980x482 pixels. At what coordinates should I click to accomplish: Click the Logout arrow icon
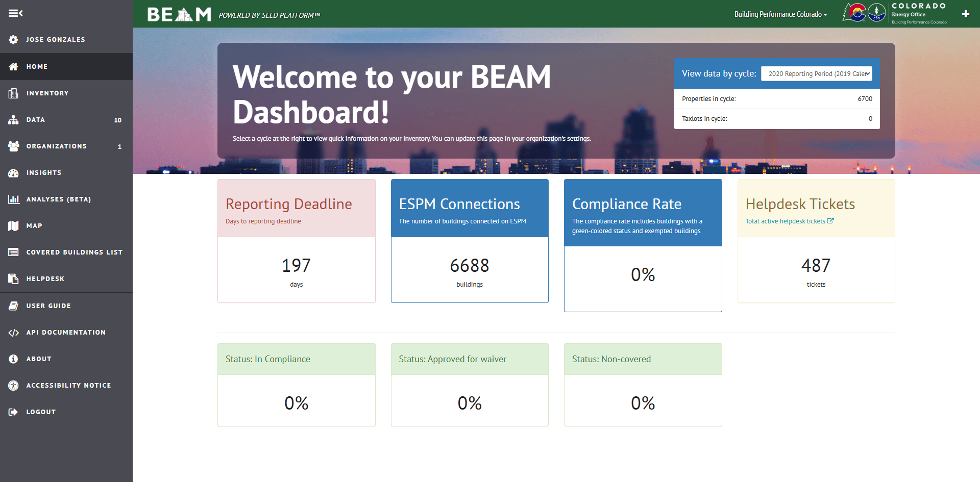pos(13,412)
